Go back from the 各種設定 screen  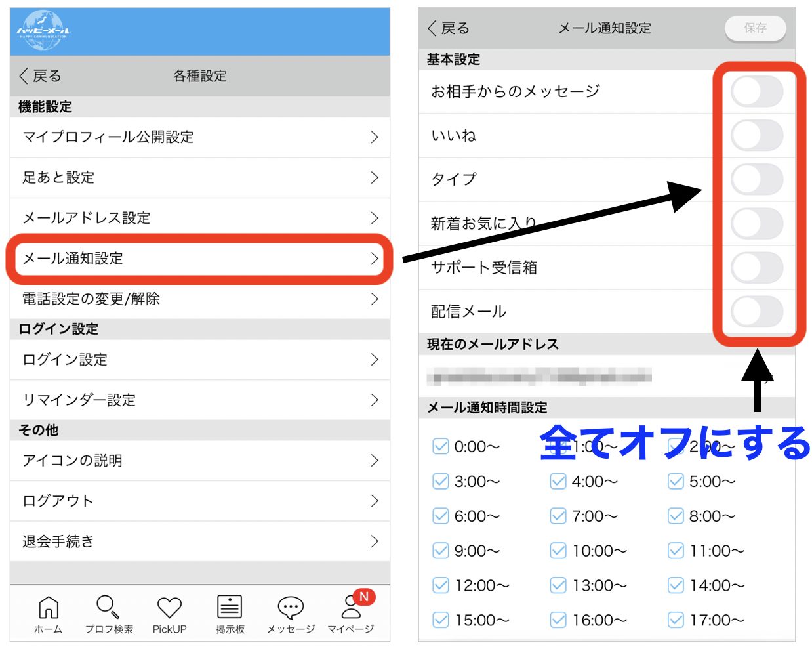[x=41, y=76]
